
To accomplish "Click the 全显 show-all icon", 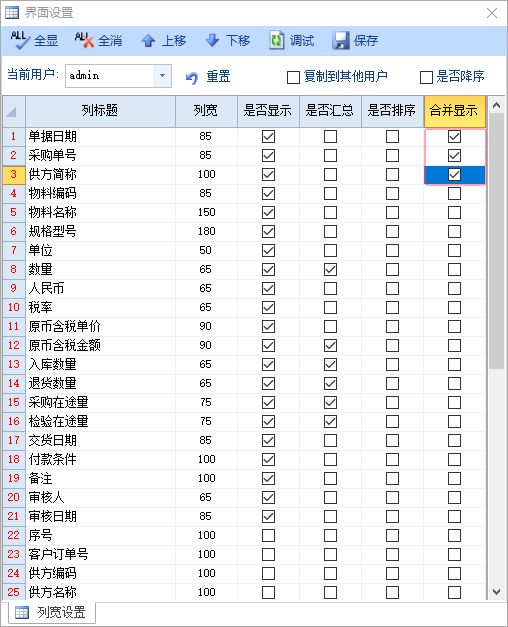I will [x=20, y=40].
